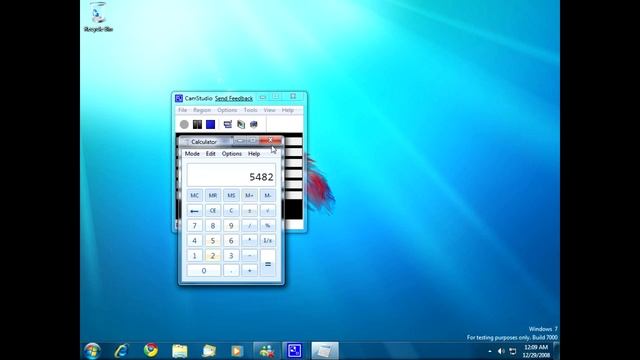
Task: Click the MC memory clear button
Action: (x=194, y=196)
